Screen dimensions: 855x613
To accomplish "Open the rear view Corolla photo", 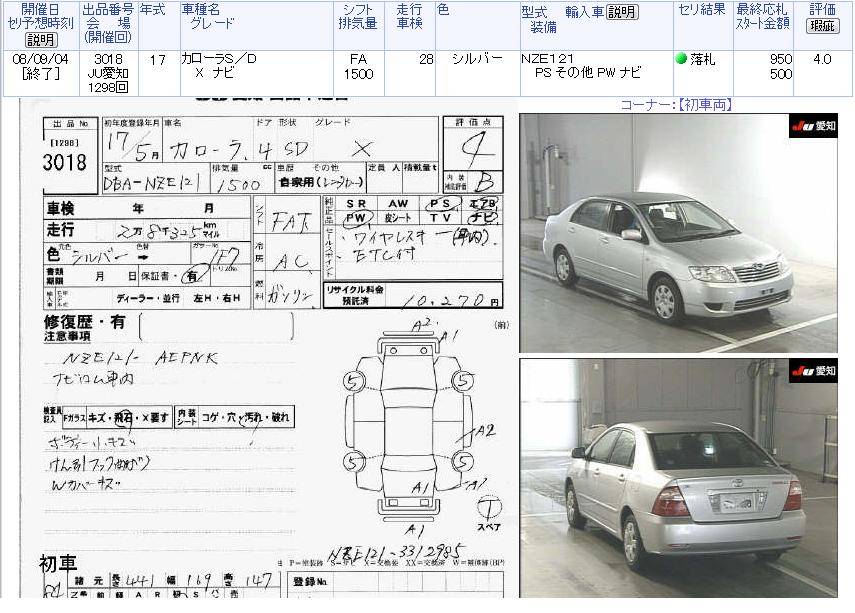I will [x=678, y=478].
